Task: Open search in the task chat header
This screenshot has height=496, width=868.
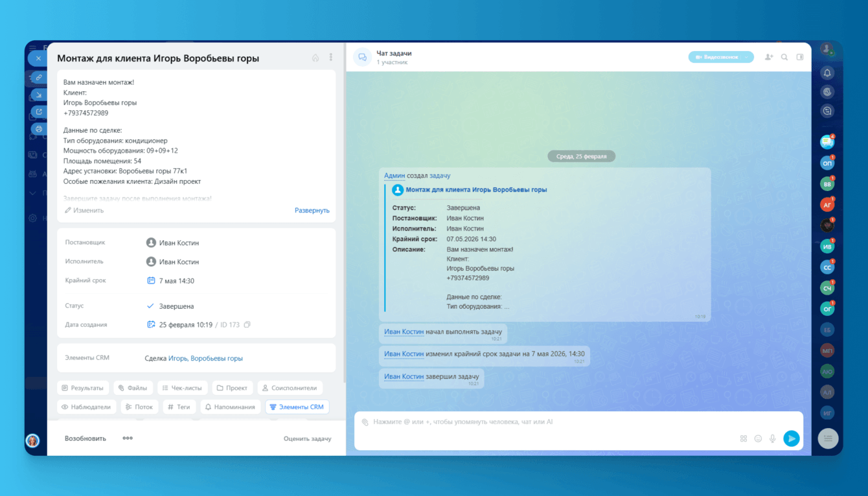Action: click(784, 57)
